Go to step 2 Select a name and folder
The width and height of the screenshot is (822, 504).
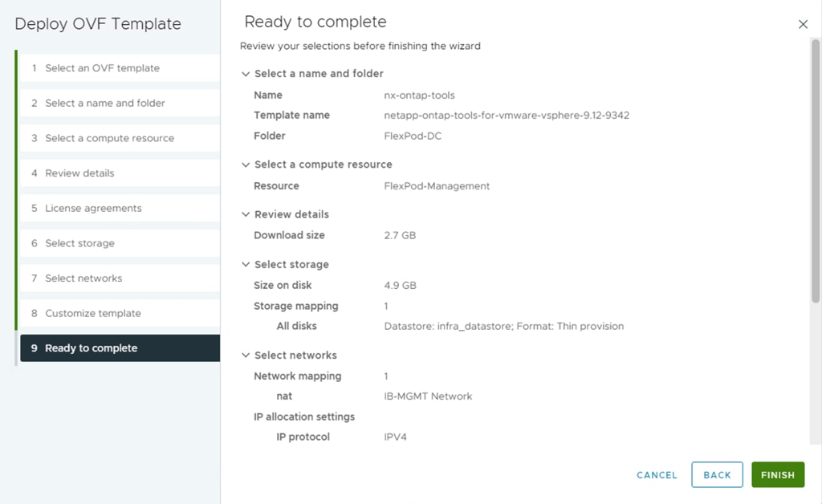click(x=104, y=104)
